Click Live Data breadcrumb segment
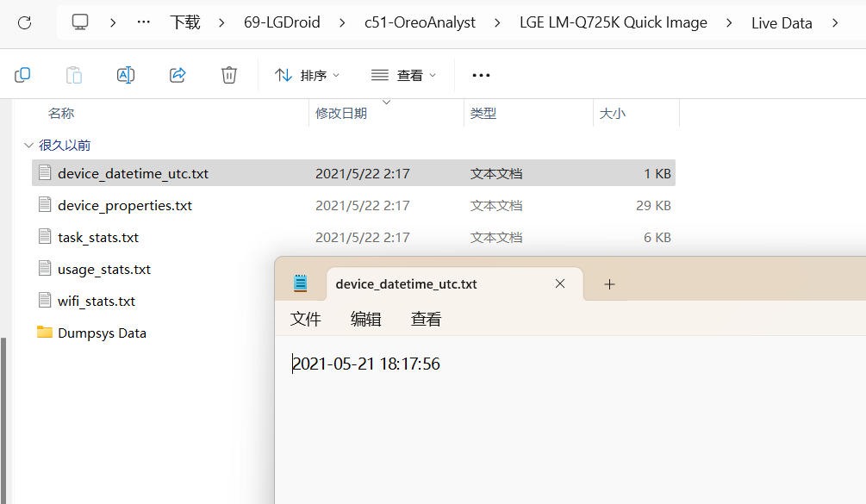The width and height of the screenshot is (866, 504). tap(782, 23)
